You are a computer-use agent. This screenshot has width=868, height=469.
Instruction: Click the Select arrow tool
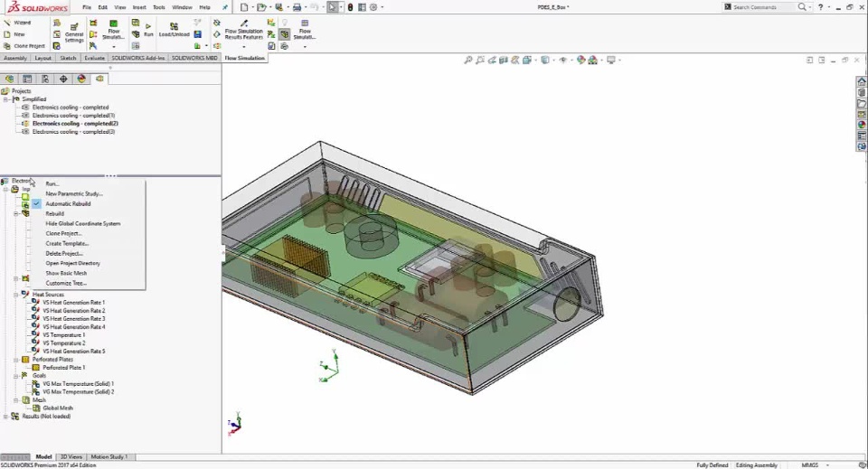click(332, 7)
